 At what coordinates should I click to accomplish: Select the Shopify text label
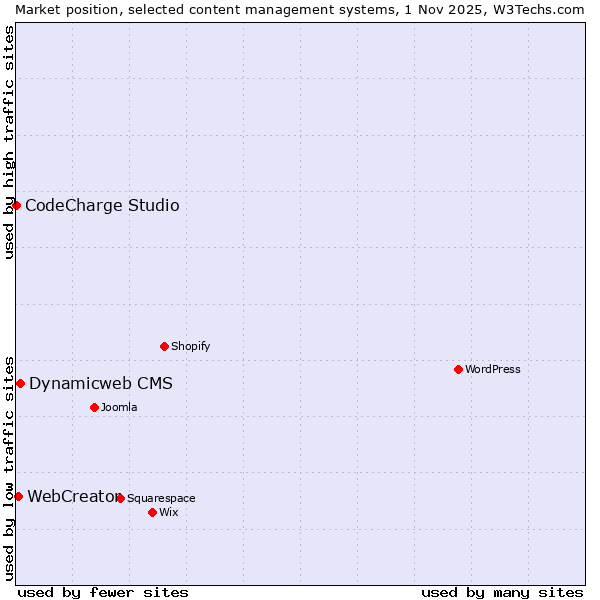(191, 346)
